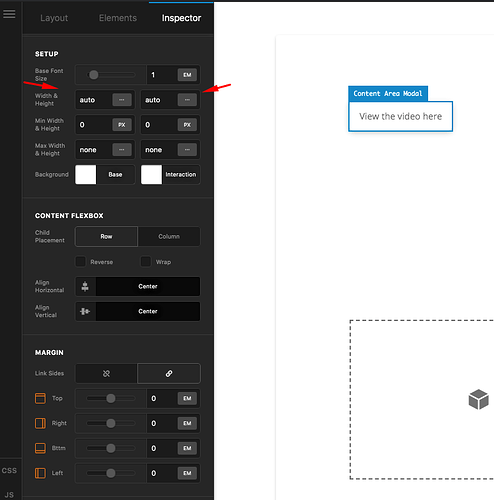Enable the Reverse checkbox

[80, 262]
